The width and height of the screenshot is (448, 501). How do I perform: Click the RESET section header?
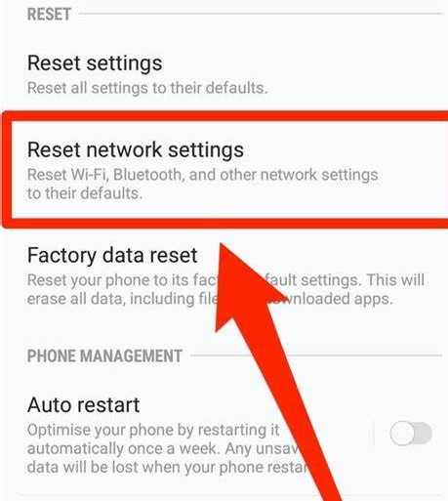point(49,15)
